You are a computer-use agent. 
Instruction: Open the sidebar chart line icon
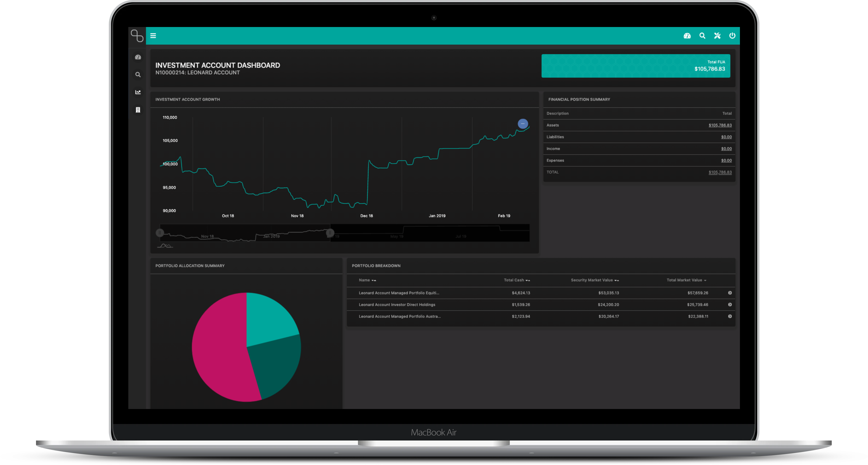tap(138, 92)
